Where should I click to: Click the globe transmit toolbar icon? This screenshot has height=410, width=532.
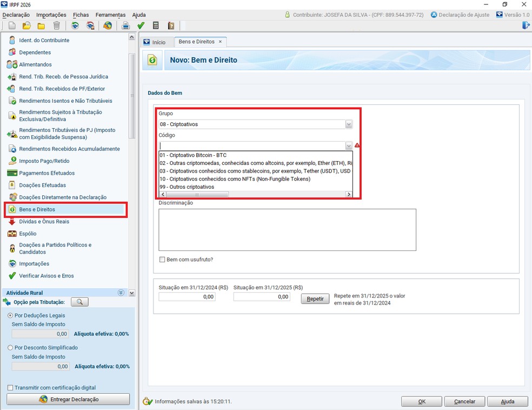[108, 25]
